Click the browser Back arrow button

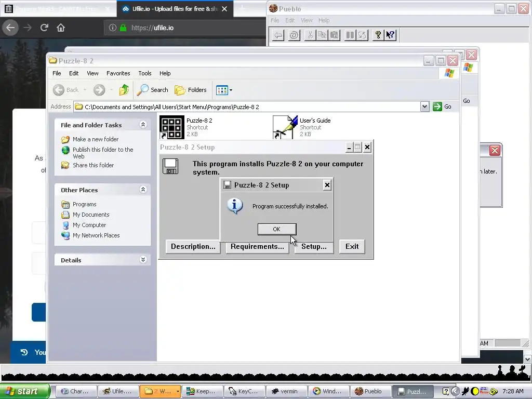pyautogui.click(x=10, y=28)
